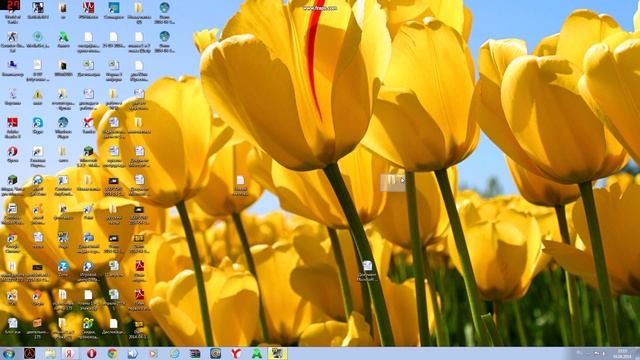
Task: Select the Recycle Bin icon
Action: [12, 94]
